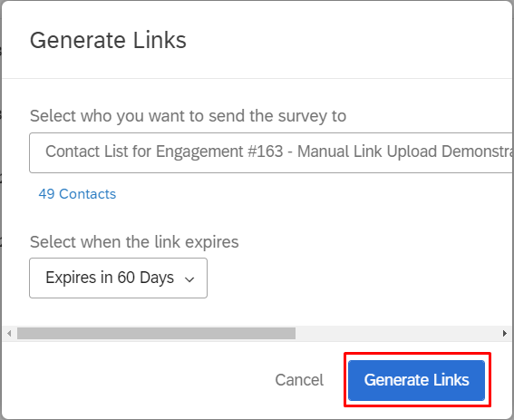Click the right arrow of horizontal scrollbar
The height and width of the screenshot is (420, 514).
tap(505, 334)
